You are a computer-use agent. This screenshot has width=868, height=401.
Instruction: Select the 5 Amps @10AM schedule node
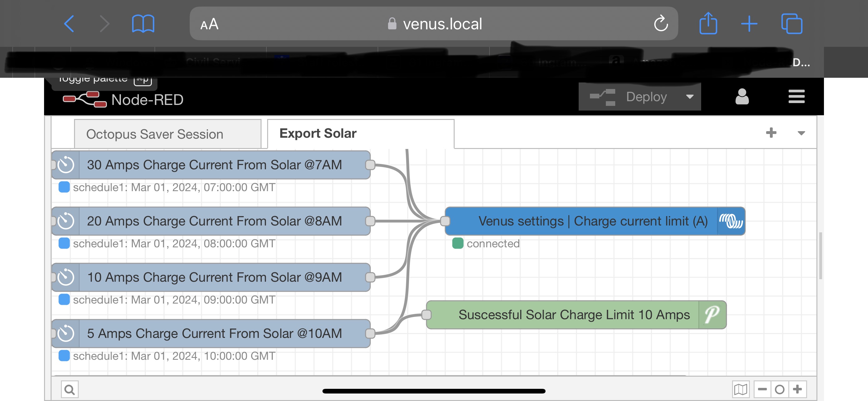pyautogui.click(x=211, y=334)
